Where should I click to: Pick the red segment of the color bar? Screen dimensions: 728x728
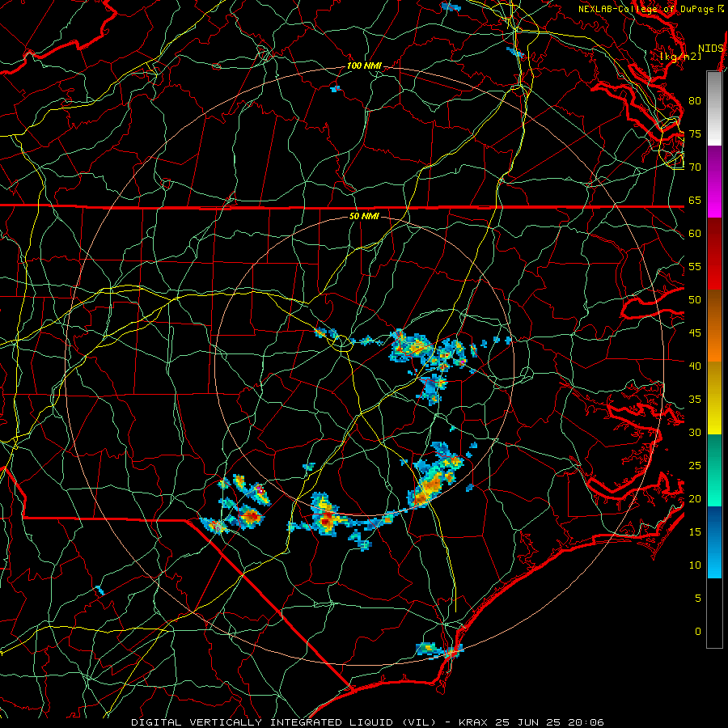point(714,254)
